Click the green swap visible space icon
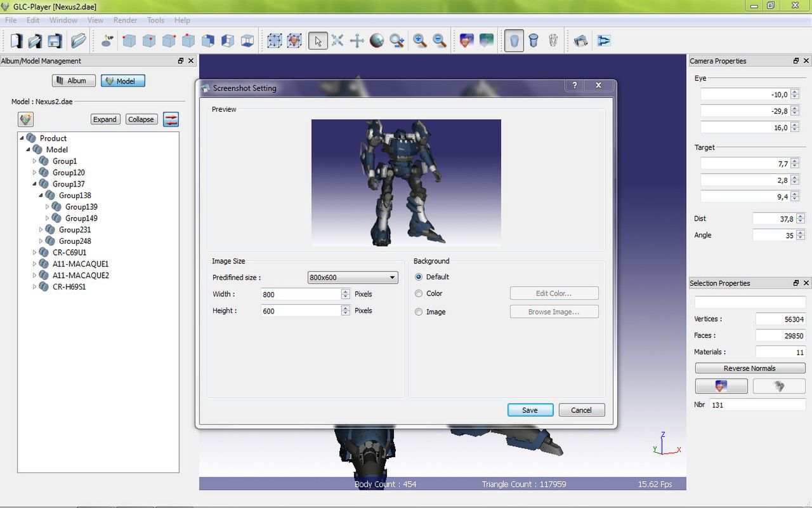This screenshot has height=508, width=812. click(487, 41)
